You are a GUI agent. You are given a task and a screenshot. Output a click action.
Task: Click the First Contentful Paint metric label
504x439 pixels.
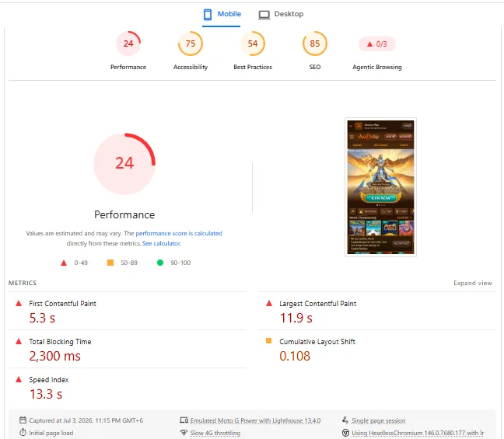point(63,304)
